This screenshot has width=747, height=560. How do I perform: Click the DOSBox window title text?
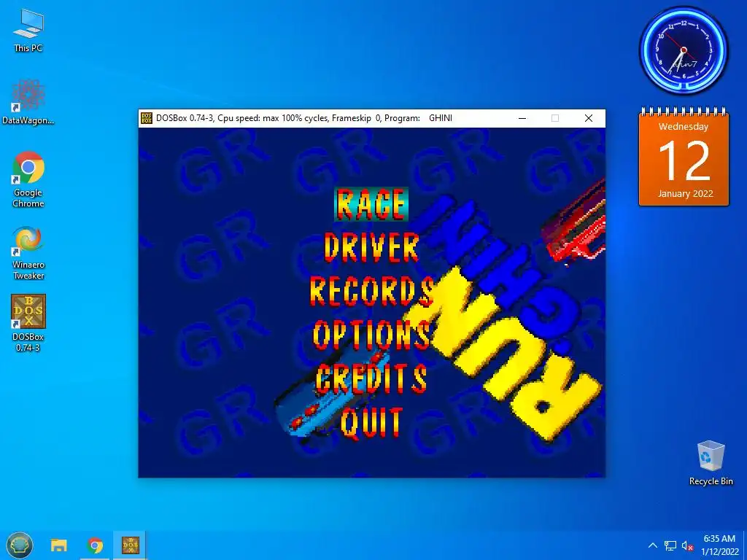304,118
